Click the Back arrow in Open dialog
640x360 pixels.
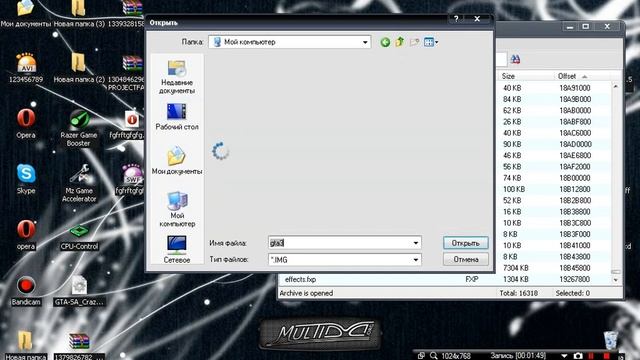click(385, 42)
